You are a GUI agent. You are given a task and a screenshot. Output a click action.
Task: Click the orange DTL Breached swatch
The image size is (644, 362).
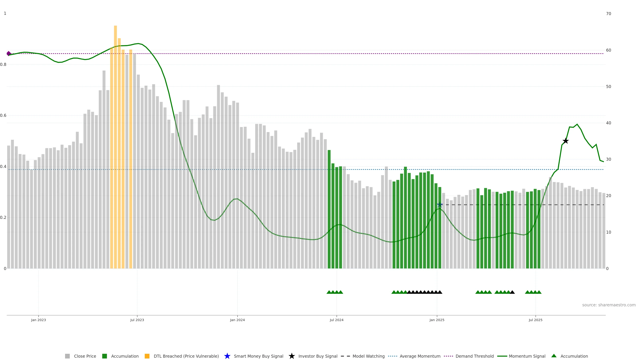coord(147,356)
